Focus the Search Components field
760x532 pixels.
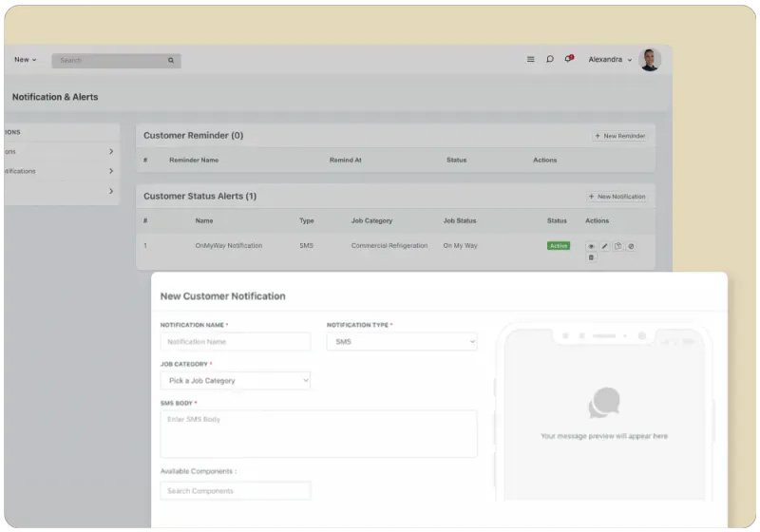(x=235, y=491)
